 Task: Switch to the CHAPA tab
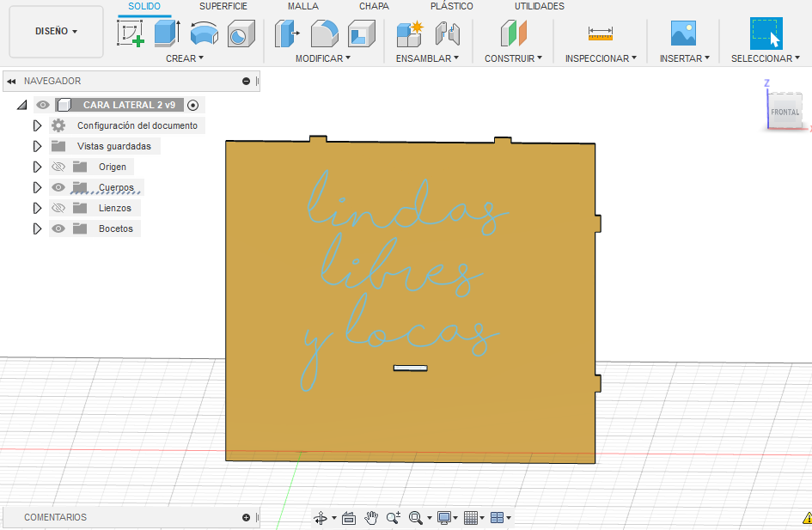374,6
